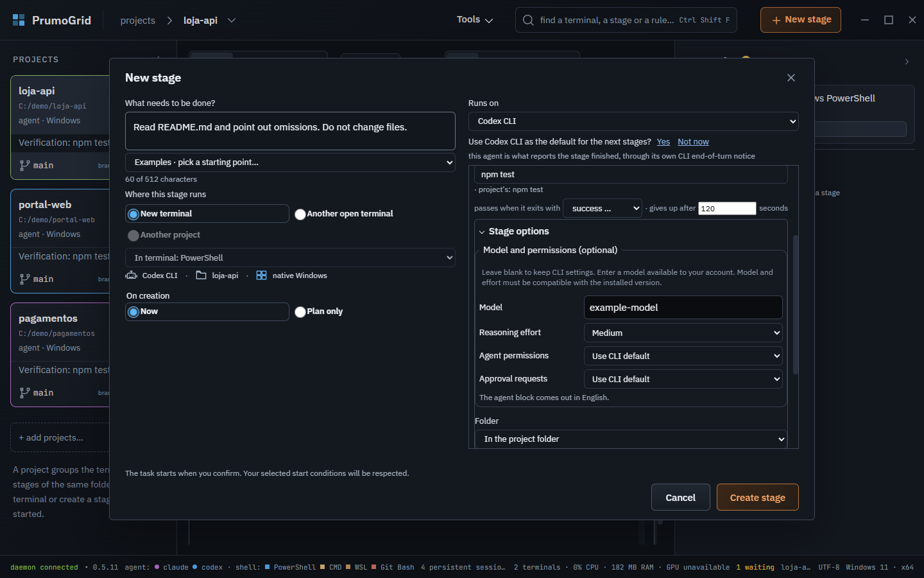The width and height of the screenshot is (924, 578).
Task: Click the What needs to be done text area
Action: [290, 131]
